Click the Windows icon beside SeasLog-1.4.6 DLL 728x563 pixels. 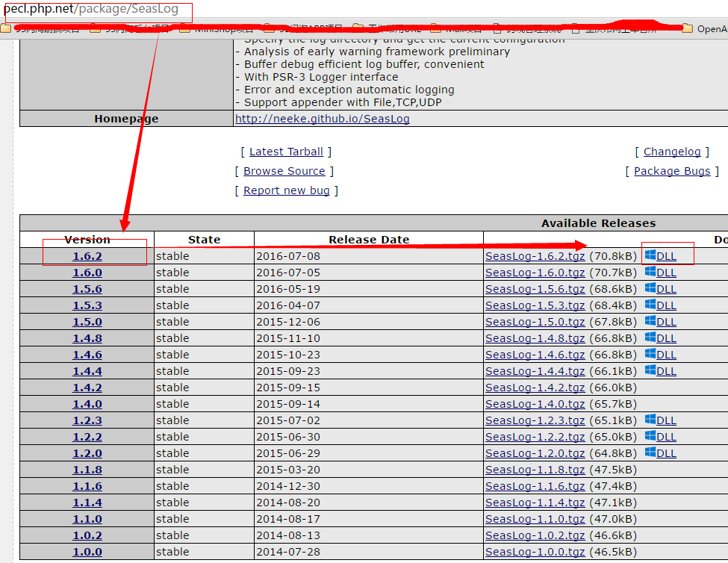(x=650, y=354)
